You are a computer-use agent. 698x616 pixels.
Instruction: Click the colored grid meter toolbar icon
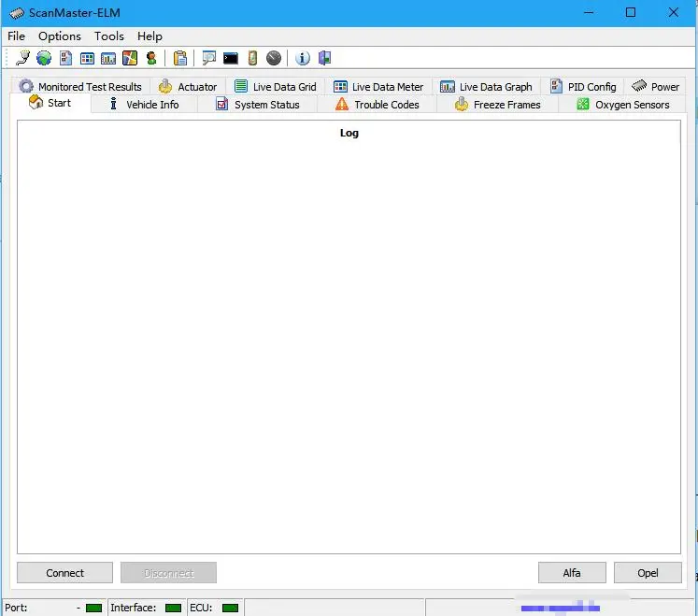[87, 58]
